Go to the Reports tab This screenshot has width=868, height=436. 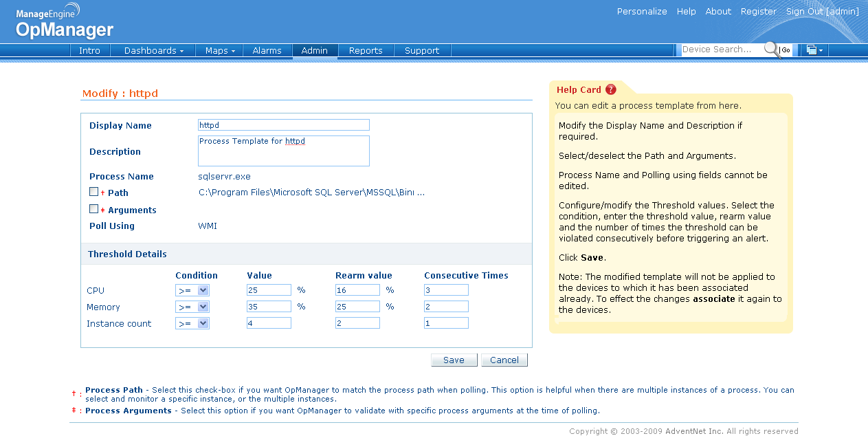tap(366, 51)
